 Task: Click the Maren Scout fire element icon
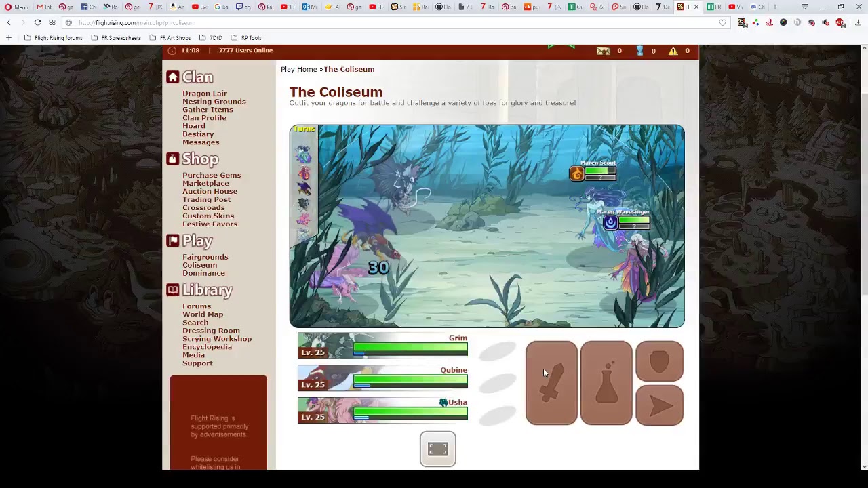576,174
